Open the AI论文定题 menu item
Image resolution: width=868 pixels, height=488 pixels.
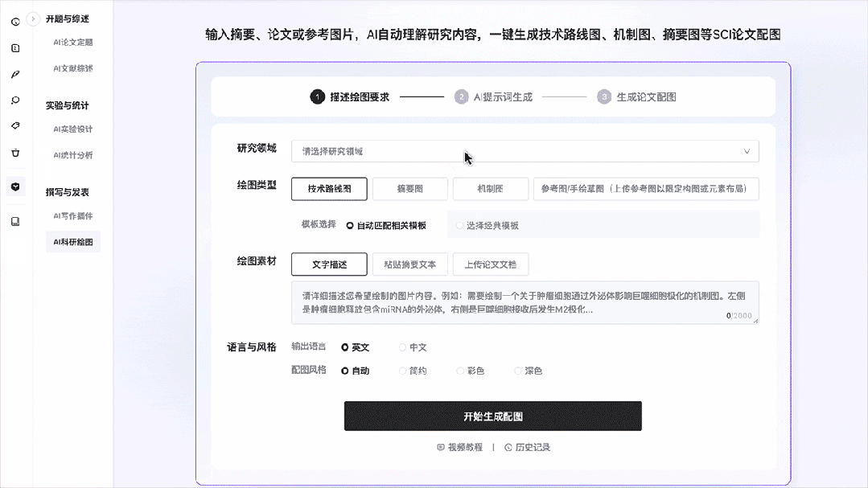(x=73, y=42)
